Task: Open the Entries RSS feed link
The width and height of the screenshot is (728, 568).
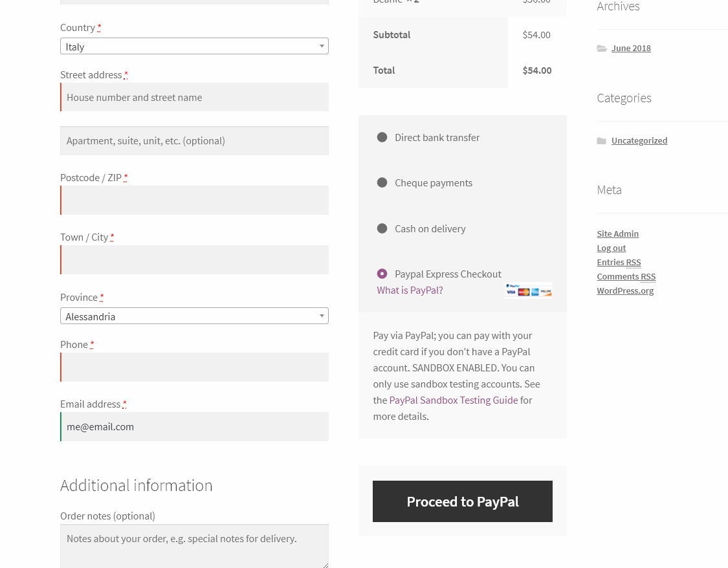Action: [619, 263]
